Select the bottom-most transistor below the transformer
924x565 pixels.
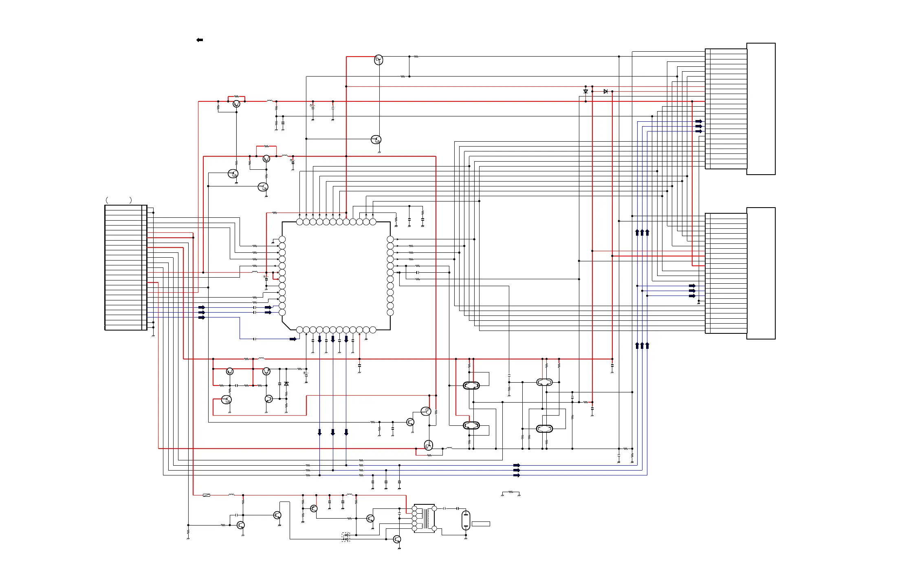(x=397, y=539)
